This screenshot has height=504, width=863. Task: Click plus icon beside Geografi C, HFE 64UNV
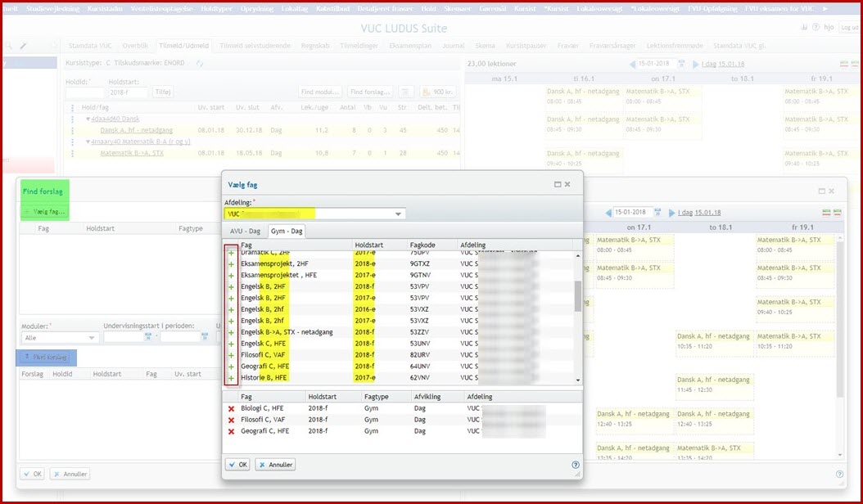point(231,367)
